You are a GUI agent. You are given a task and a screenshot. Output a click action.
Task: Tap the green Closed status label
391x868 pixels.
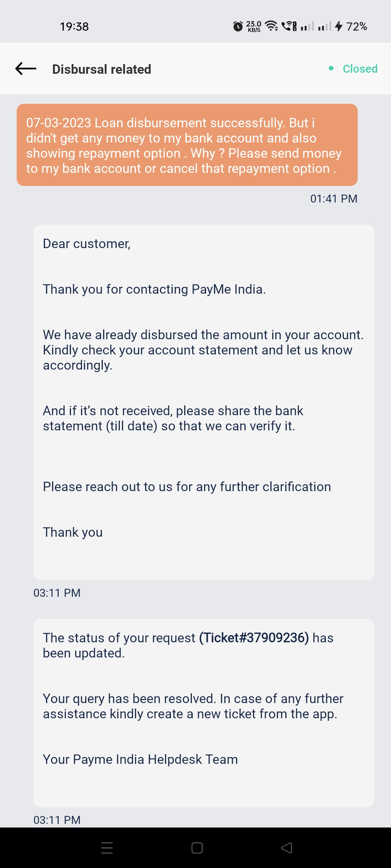(360, 69)
